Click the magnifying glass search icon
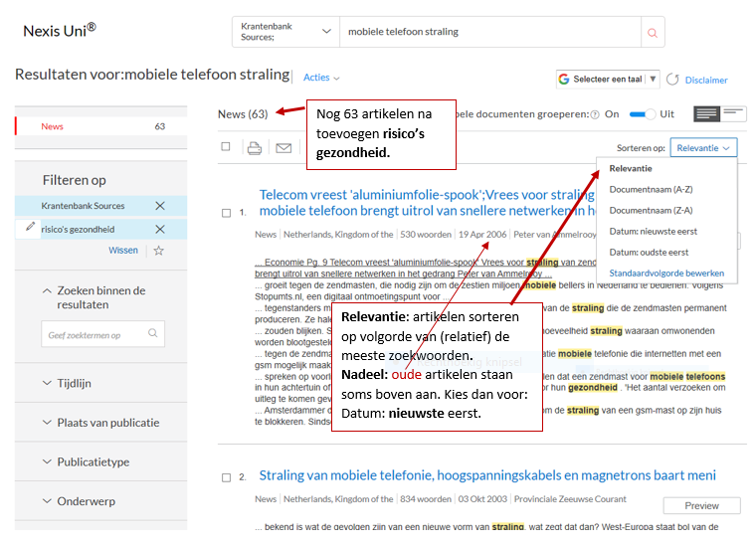 [x=653, y=33]
